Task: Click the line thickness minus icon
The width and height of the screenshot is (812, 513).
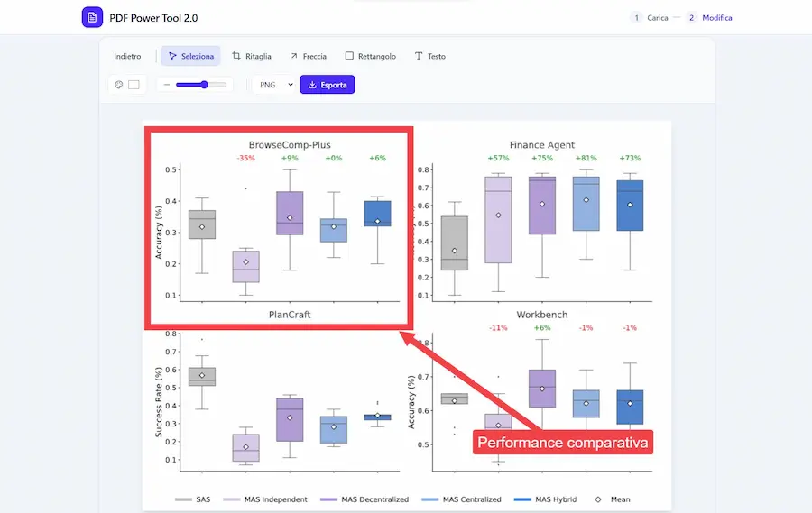Action: coord(167,85)
